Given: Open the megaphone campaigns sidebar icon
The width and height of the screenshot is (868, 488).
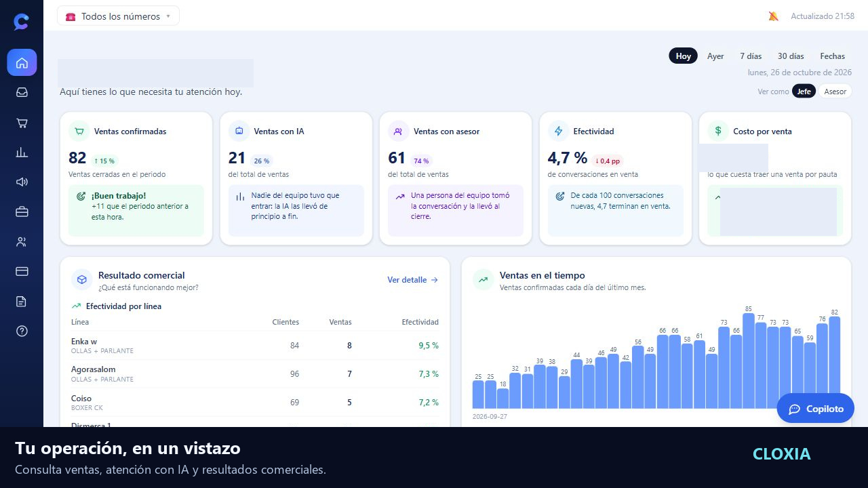Looking at the screenshot, I should pyautogui.click(x=22, y=182).
